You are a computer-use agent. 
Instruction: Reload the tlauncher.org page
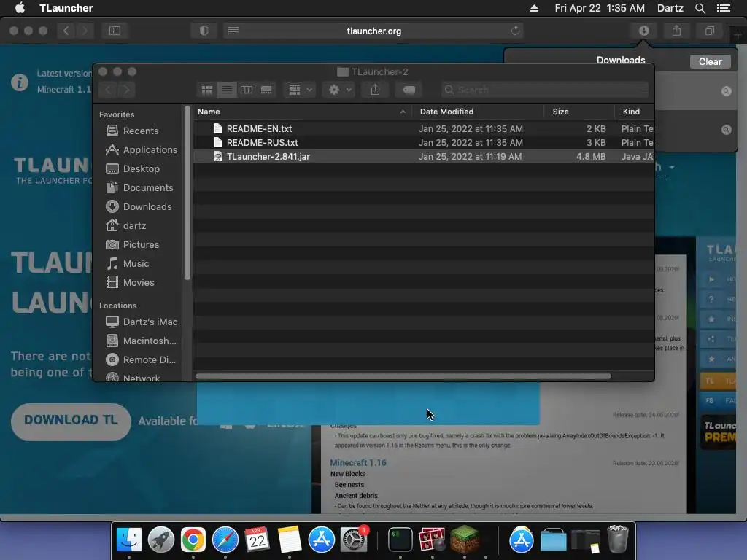click(516, 31)
